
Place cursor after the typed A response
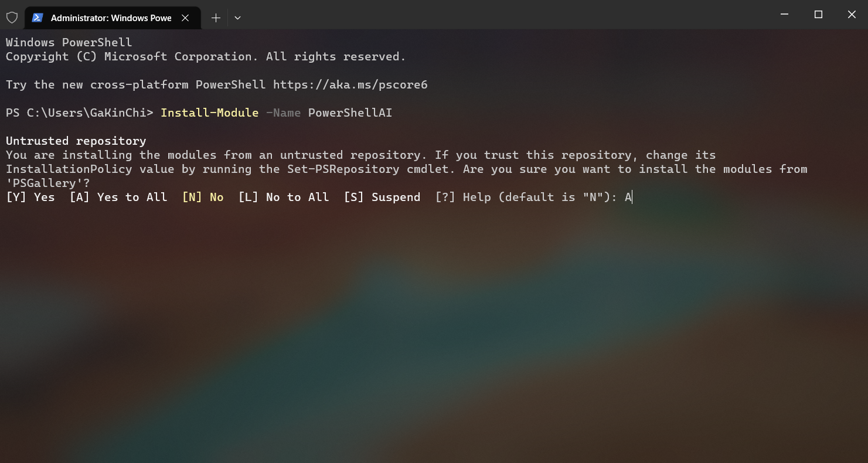pyautogui.click(x=632, y=197)
